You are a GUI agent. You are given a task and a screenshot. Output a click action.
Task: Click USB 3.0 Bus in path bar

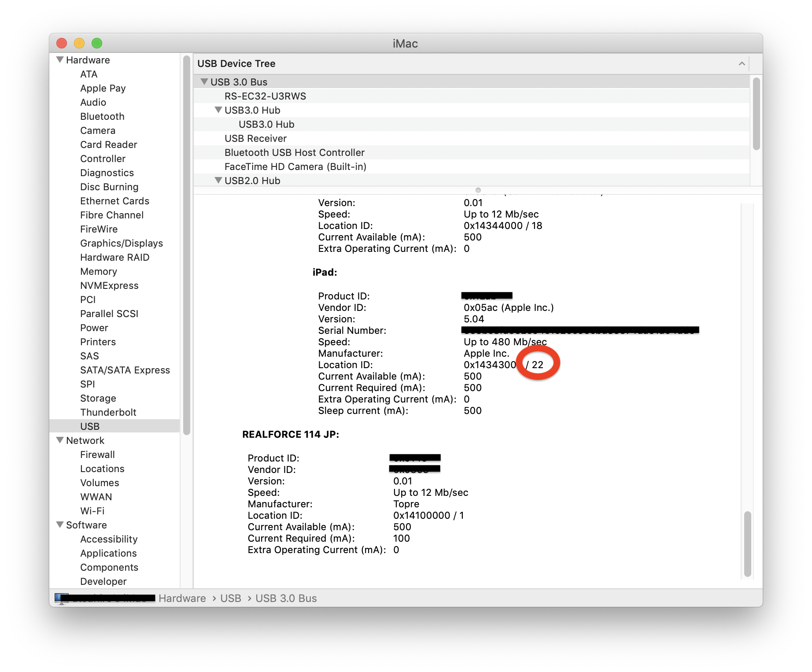[x=286, y=598]
